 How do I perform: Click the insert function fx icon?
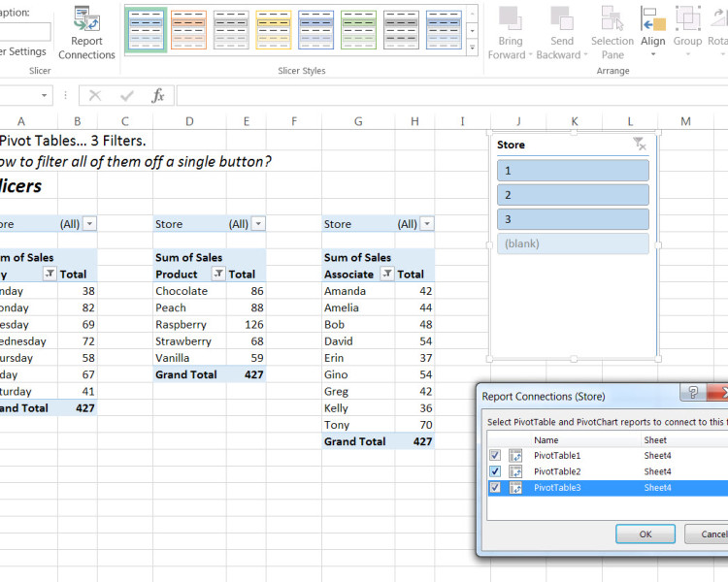tap(157, 95)
